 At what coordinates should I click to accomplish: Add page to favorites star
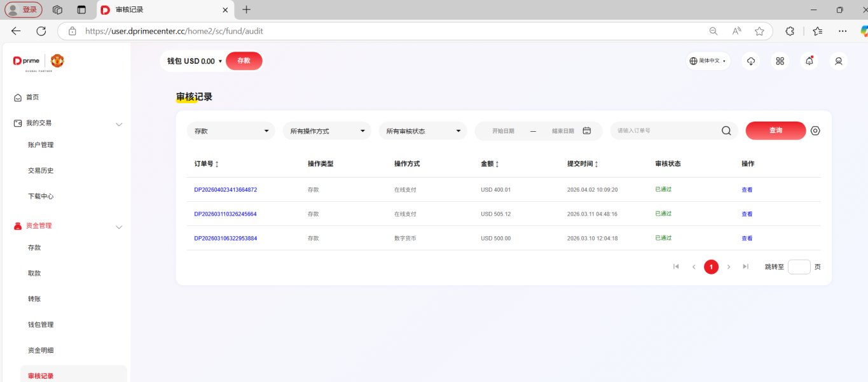(x=759, y=31)
